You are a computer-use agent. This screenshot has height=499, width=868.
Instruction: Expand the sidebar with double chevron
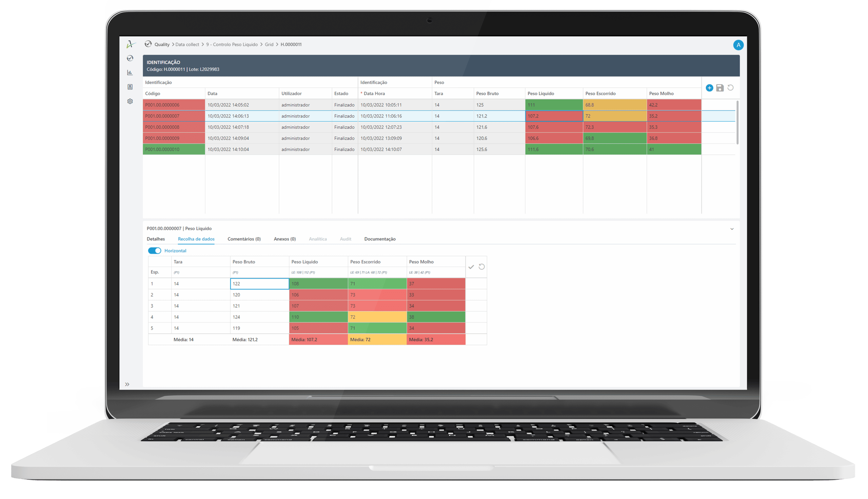[127, 384]
